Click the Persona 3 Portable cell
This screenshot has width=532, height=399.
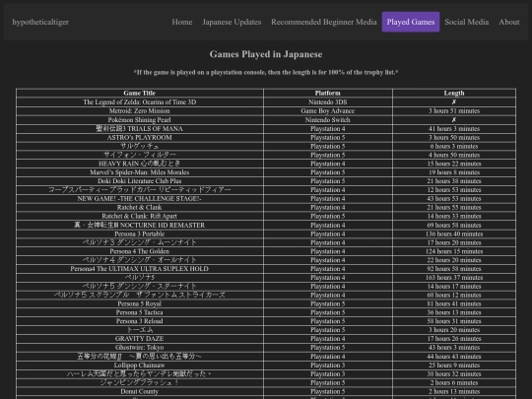[x=140, y=233]
